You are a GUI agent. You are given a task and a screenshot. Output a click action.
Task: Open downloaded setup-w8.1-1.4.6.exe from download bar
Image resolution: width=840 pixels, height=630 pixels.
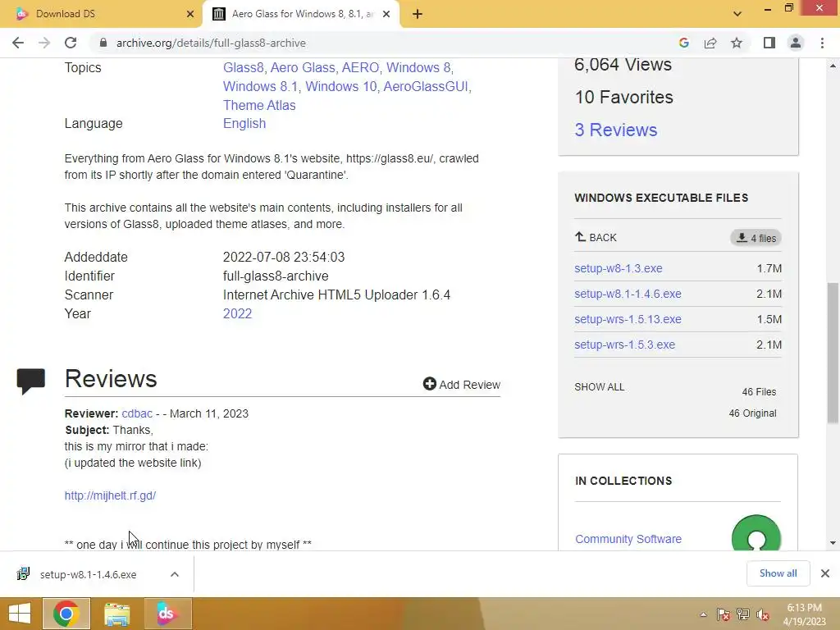[x=88, y=574]
